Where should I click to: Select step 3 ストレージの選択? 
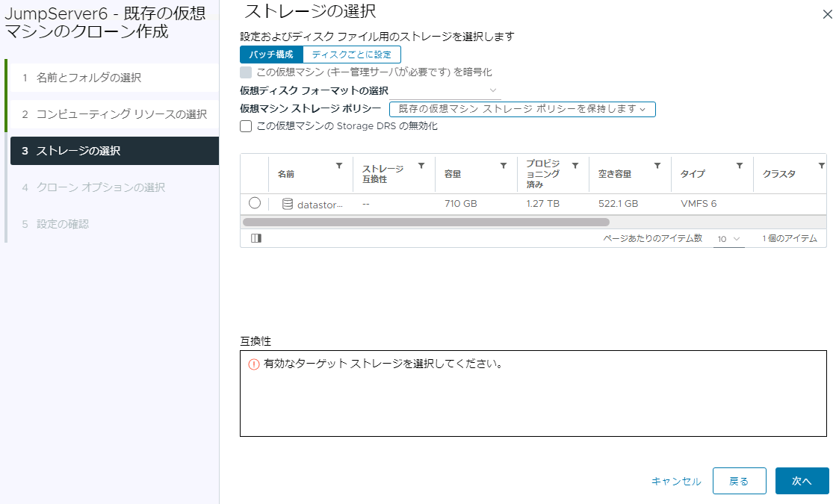(x=114, y=151)
